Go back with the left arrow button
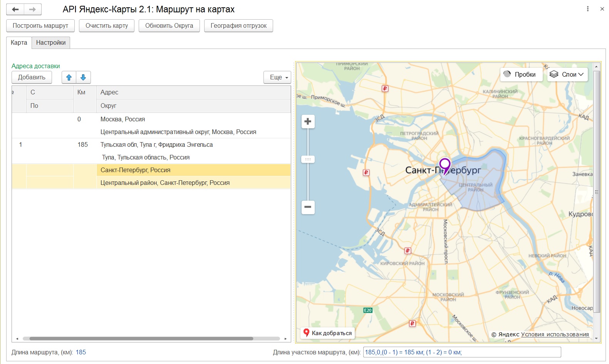This screenshot has width=609, height=364. tap(15, 9)
